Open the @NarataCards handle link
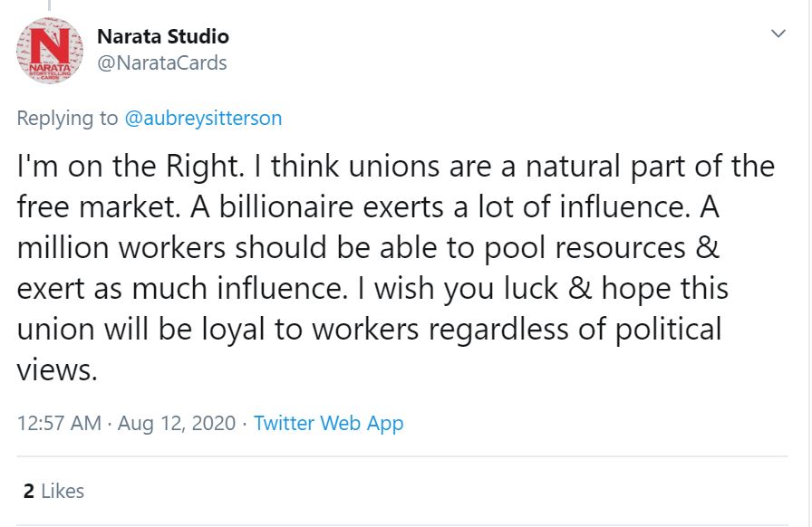 [161, 62]
